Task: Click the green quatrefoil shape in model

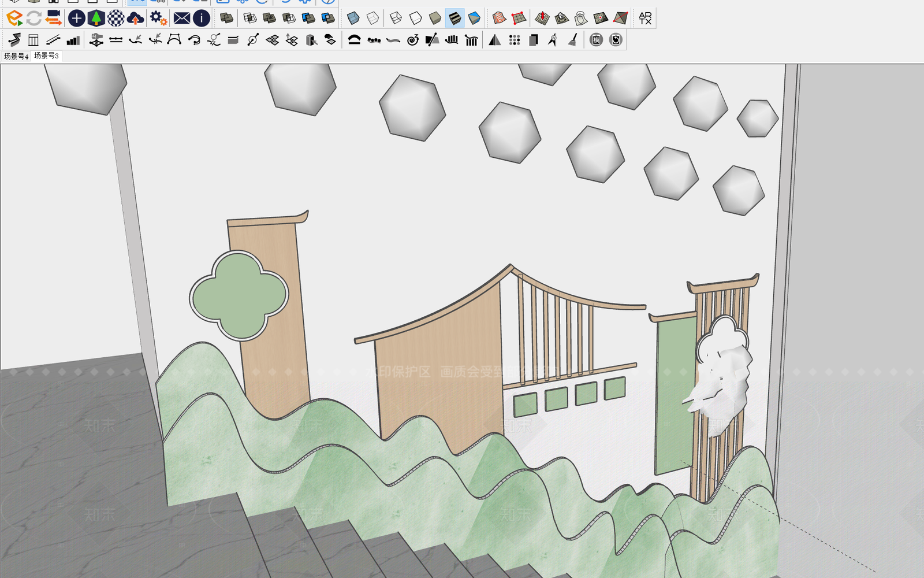Action: click(239, 295)
